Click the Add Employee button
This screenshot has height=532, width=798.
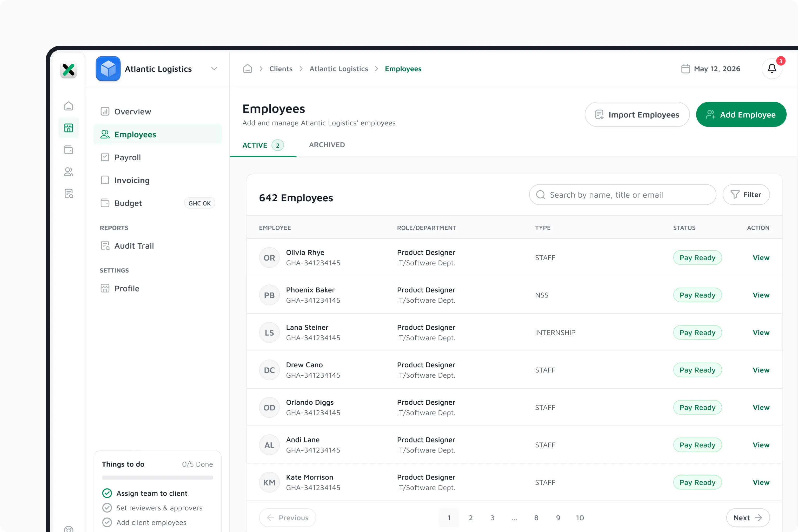(741, 115)
